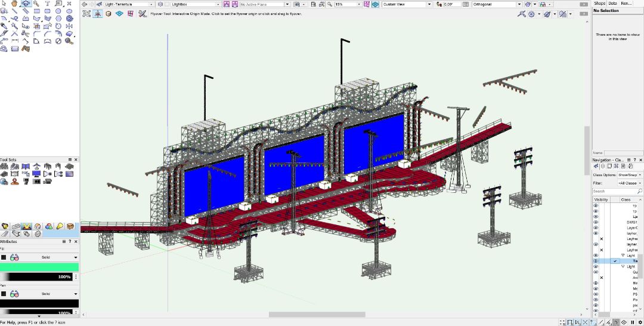Switch to the Shape tab
Image resolution: width=644 pixels, height=326 pixels.
[x=599, y=4]
